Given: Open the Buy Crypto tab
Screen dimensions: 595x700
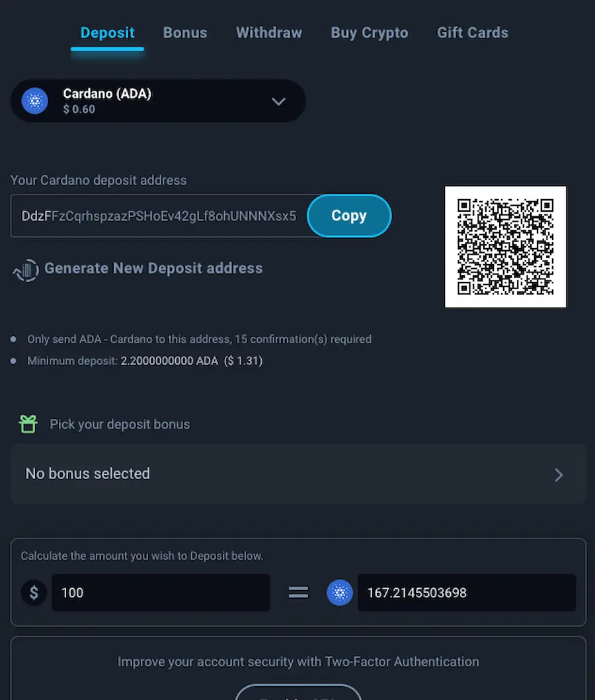Looking at the screenshot, I should (x=369, y=32).
